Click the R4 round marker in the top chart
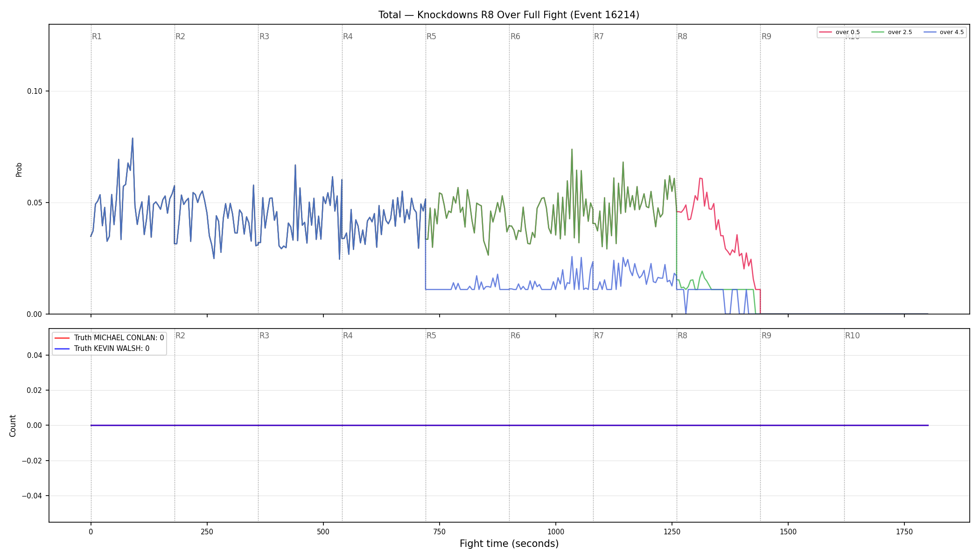This screenshot has height=560, width=980. pos(348,36)
